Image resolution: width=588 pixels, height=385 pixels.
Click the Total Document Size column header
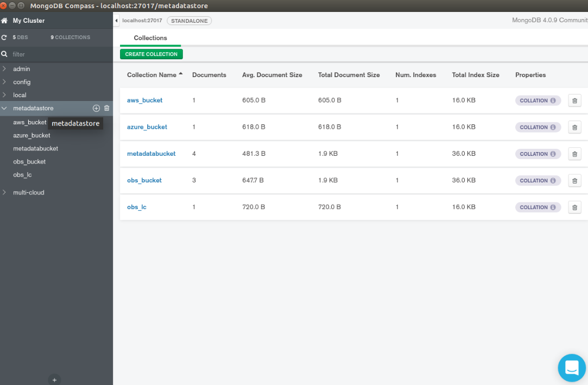tap(349, 74)
